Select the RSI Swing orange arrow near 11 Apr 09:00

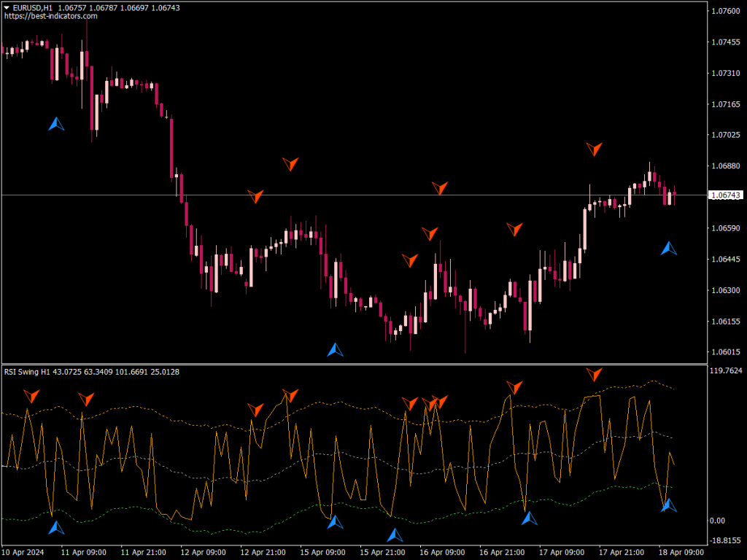coord(86,399)
